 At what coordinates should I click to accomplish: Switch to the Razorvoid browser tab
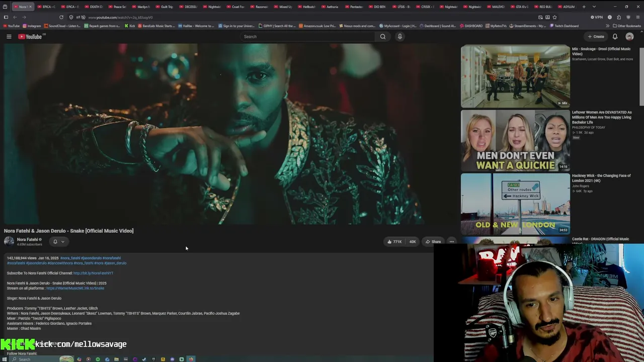point(260,7)
